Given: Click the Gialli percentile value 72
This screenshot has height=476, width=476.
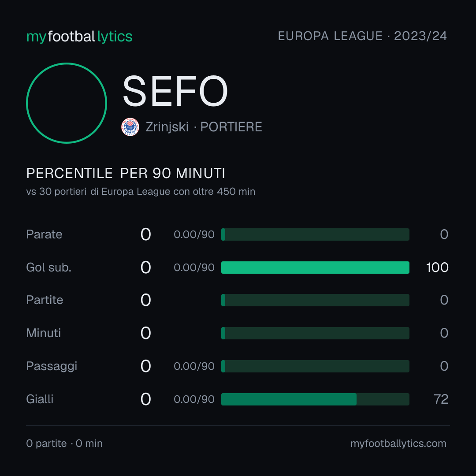Looking at the screenshot, I should (441, 399).
